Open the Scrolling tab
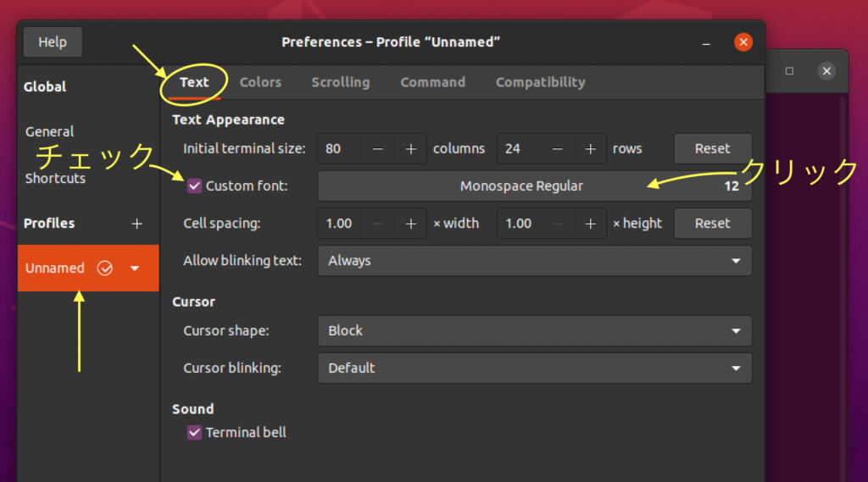 [340, 82]
